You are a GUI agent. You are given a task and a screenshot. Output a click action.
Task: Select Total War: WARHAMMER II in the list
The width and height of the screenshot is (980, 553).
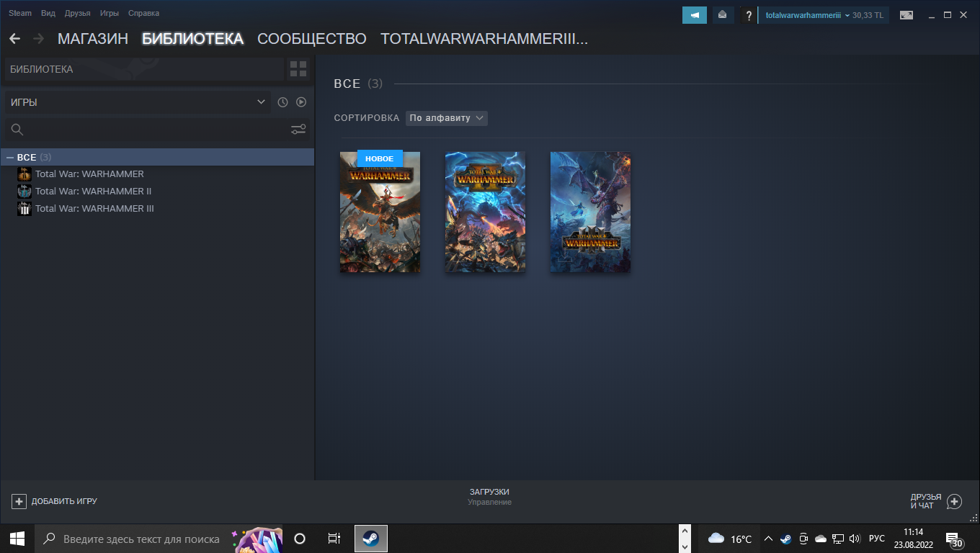click(93, 192)
